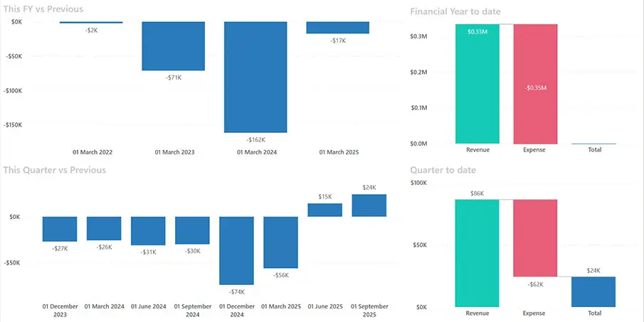Select the red -$0.35M Expense bar
This screenshot has height=322, width=644.
(535, 84)
